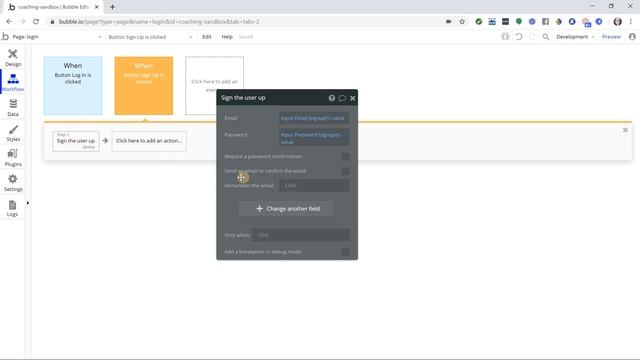Click Change another field button
Image resolution: width=640 pixels, height=360 pixels.
pos(286,209)
